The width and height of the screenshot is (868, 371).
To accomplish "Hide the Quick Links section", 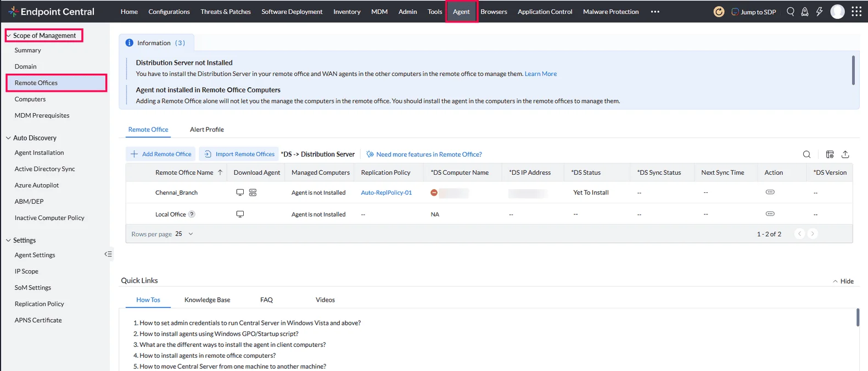I will [843, 281].
